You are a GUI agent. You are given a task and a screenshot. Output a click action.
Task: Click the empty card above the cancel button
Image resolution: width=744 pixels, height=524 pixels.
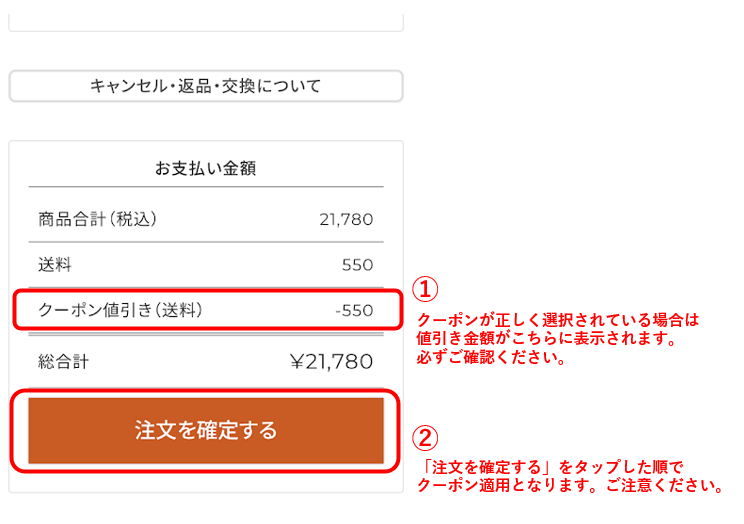pos(205,20)
